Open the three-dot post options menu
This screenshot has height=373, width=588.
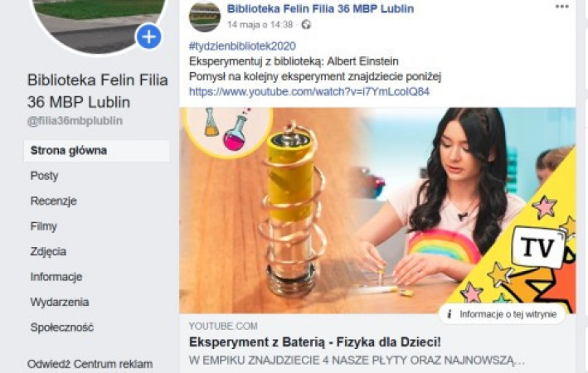561,7
